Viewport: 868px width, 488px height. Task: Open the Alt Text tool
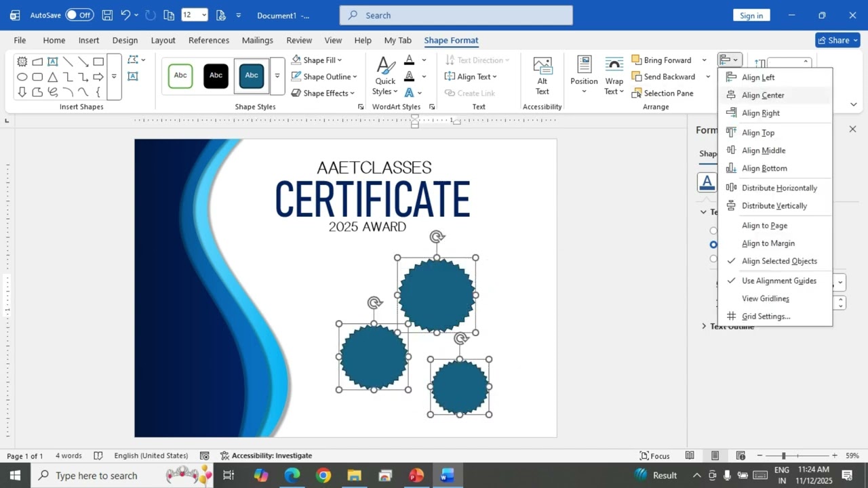tap(542, 77)
